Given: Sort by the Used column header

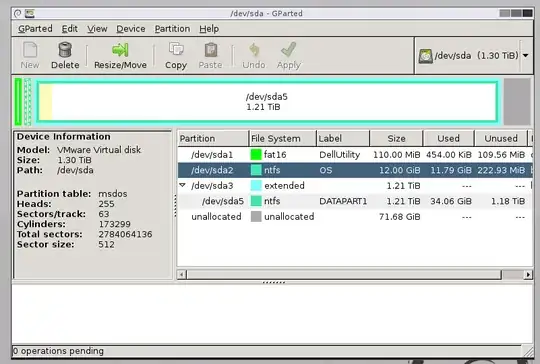Looking at the screenshot, I should 448,138.
